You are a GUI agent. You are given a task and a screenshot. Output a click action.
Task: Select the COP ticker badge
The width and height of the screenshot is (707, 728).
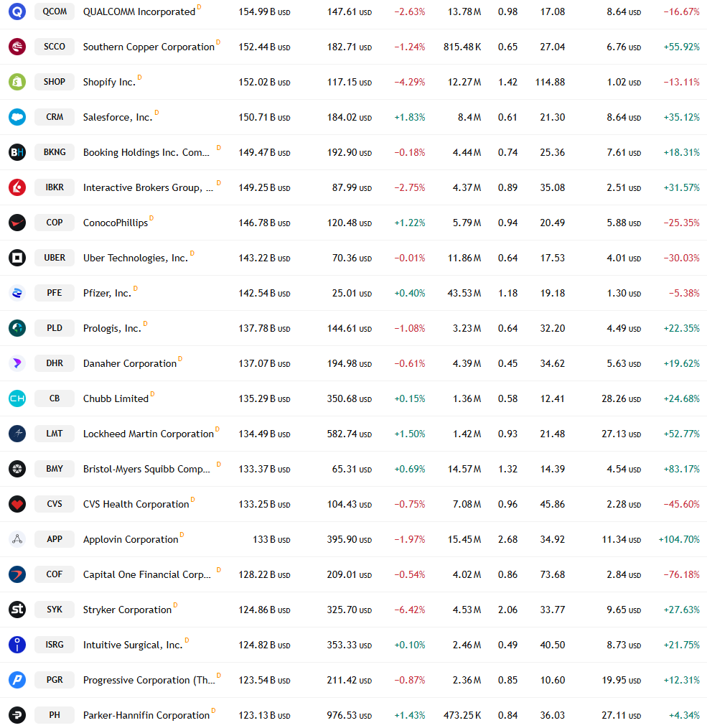(55, 223)
